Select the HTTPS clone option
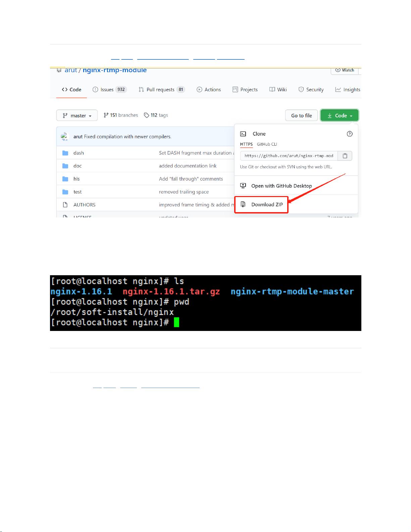Image resolution: width=411 pixels, height=532 pixels. coord(246,144)
